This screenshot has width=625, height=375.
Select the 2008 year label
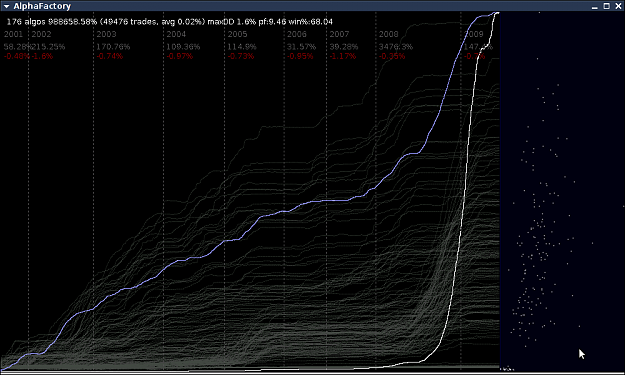[389, 34]
